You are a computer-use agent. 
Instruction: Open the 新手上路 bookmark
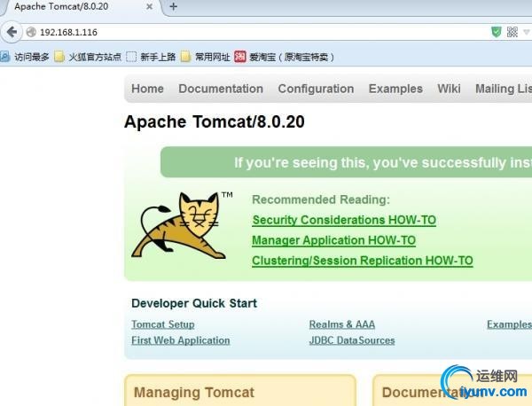151,57
